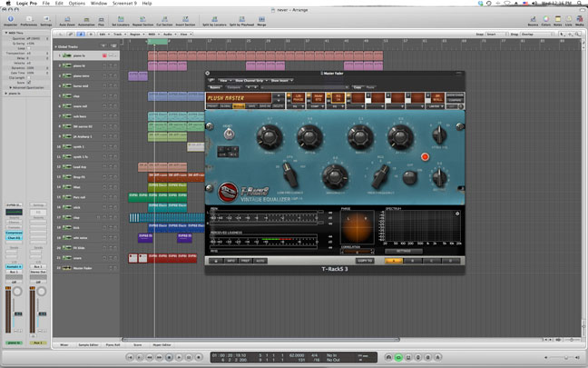The width and height of the screenshot is (588, 368).
Task: Open the Colors palette icon
Action: (x=546, y=19)
